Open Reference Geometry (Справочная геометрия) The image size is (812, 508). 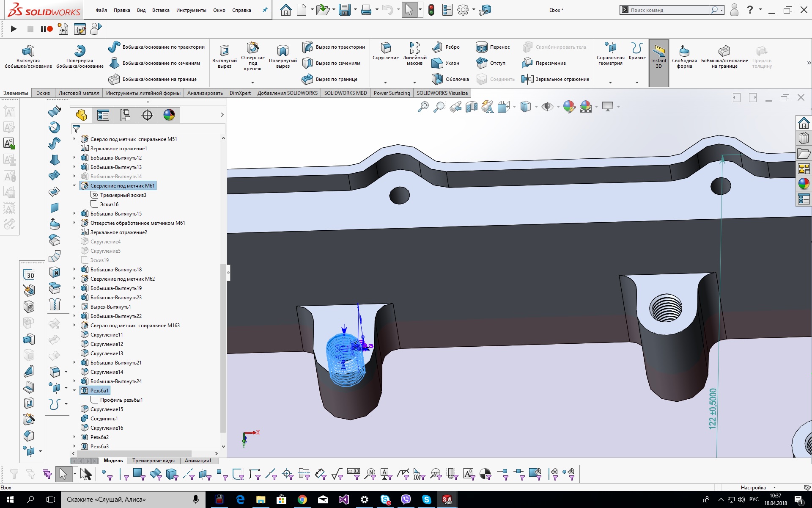coord(610,54)
